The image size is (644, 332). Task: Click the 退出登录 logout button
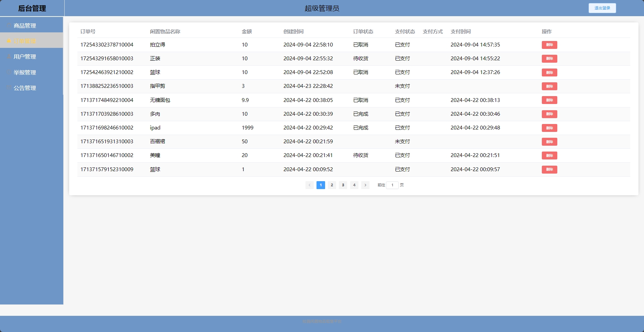click(x=602, y=8)
